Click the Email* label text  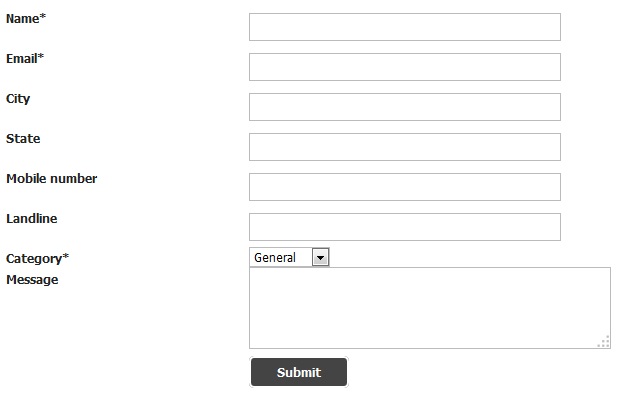[25, 59]
